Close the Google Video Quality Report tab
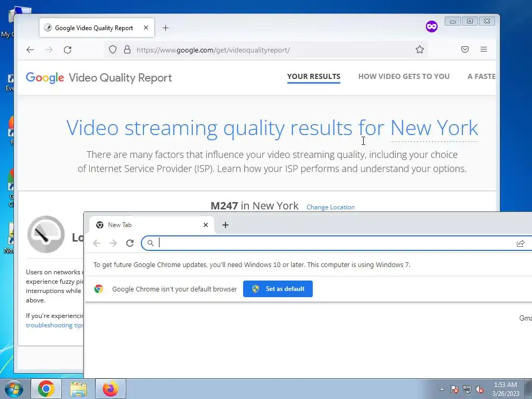This screenshot has width=532, height=399. (146, 28)
